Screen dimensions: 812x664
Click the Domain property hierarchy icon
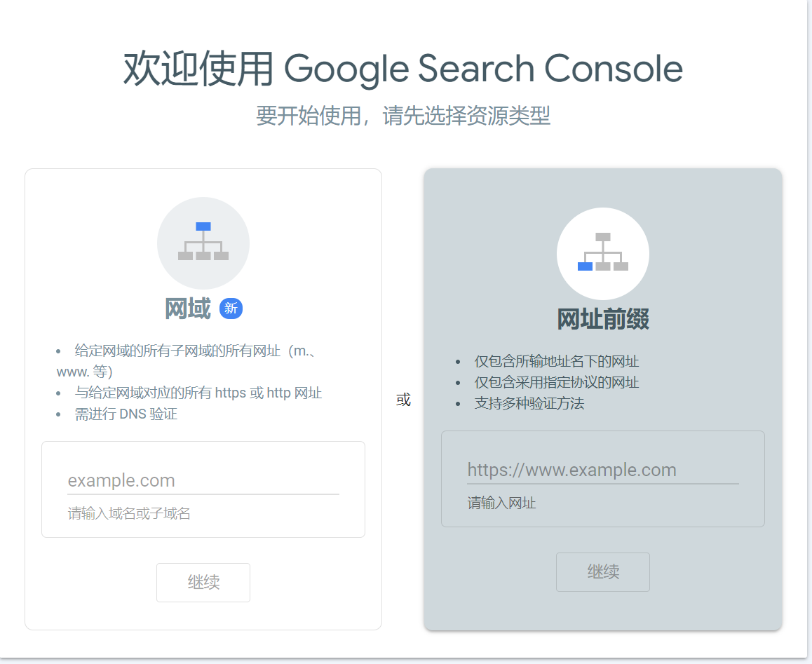(203, 243)
